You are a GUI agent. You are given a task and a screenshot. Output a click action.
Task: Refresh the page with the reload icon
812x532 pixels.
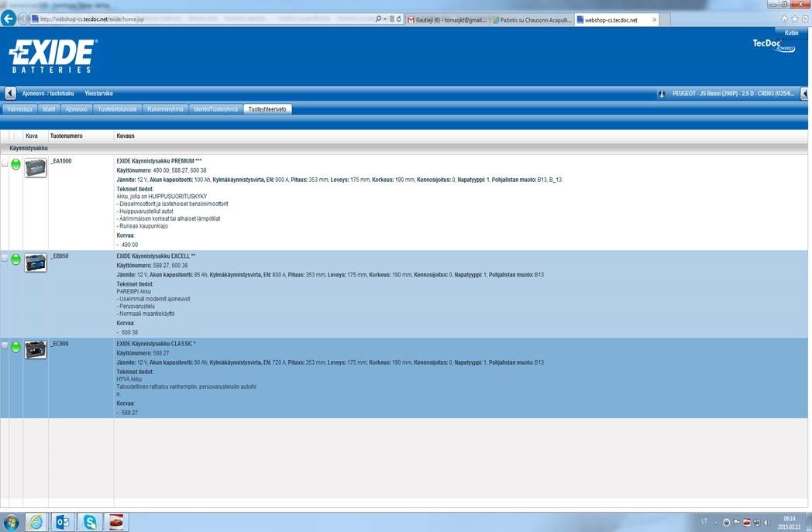tap(399, 19)
